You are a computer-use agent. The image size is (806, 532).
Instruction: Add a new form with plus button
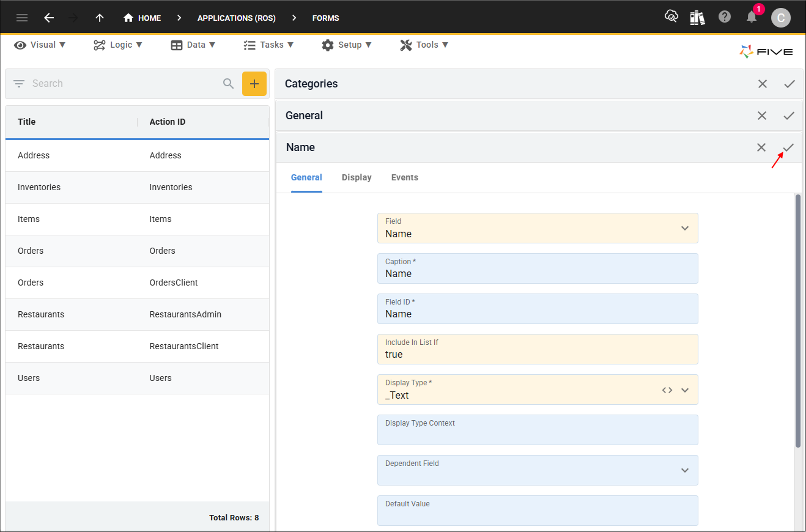[254, 84]
